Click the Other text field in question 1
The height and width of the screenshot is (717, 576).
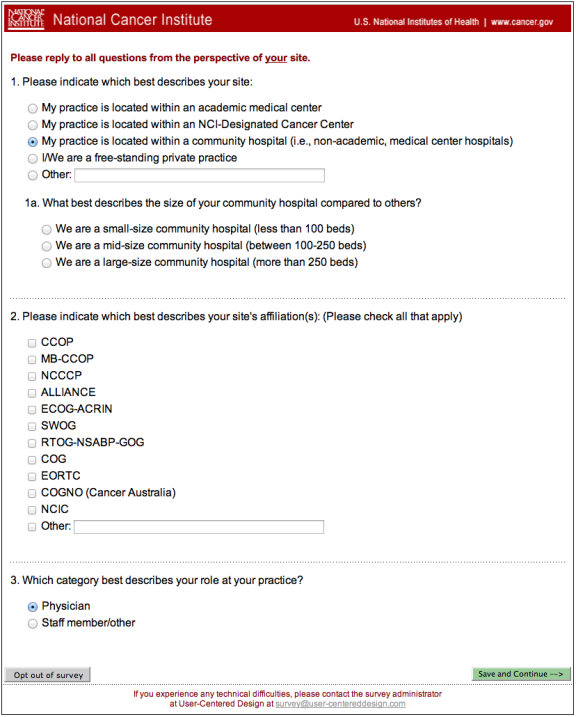tap(199, 175)
